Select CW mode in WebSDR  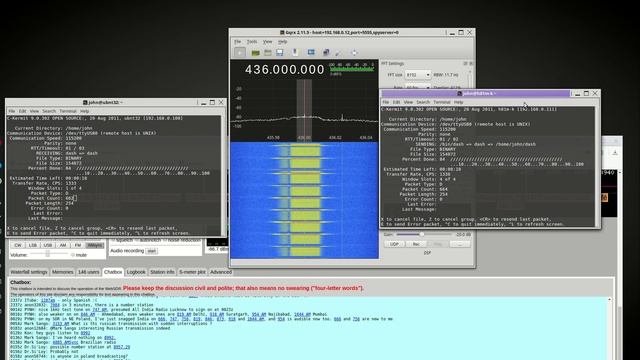pyautogui.click(x=18, y=245)
